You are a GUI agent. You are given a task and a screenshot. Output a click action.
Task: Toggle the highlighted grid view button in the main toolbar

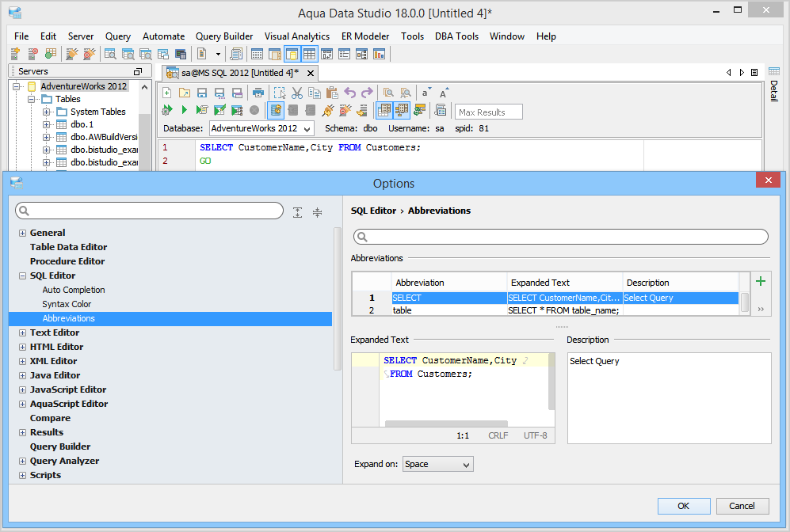click(x=309, y=53)
